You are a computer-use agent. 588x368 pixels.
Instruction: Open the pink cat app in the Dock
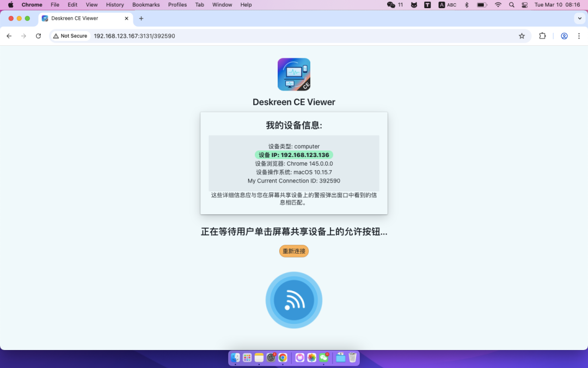tap(299, 358)
